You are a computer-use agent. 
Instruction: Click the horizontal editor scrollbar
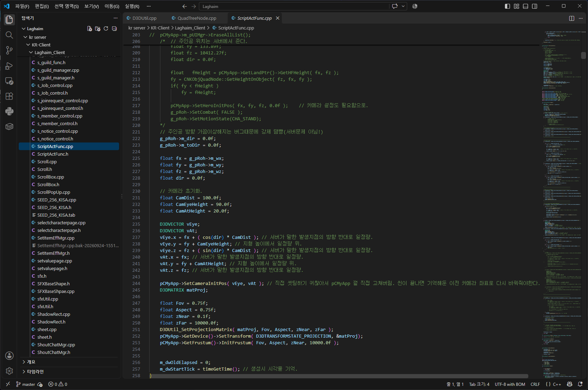[x=339, y=376]
